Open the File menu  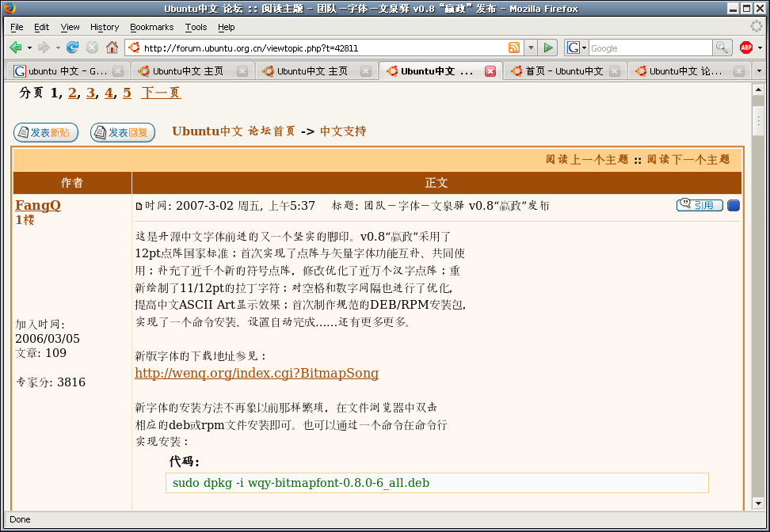[x=17, y=27]
